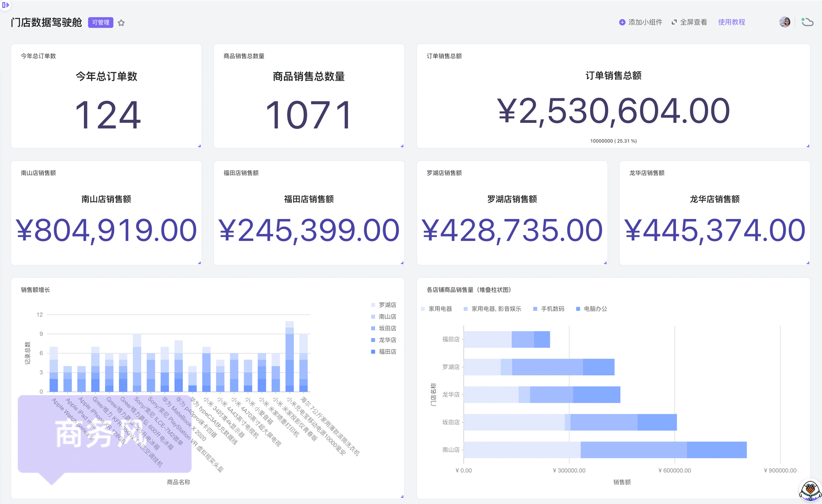Open the user avatar menu
This screenshot has width=822, height=504.
[x=785, y=22]
